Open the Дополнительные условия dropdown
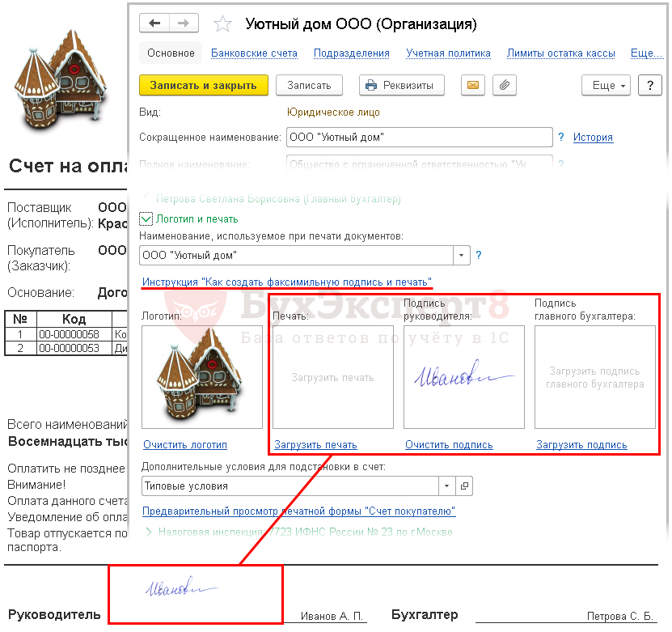 tap(447, 486)
